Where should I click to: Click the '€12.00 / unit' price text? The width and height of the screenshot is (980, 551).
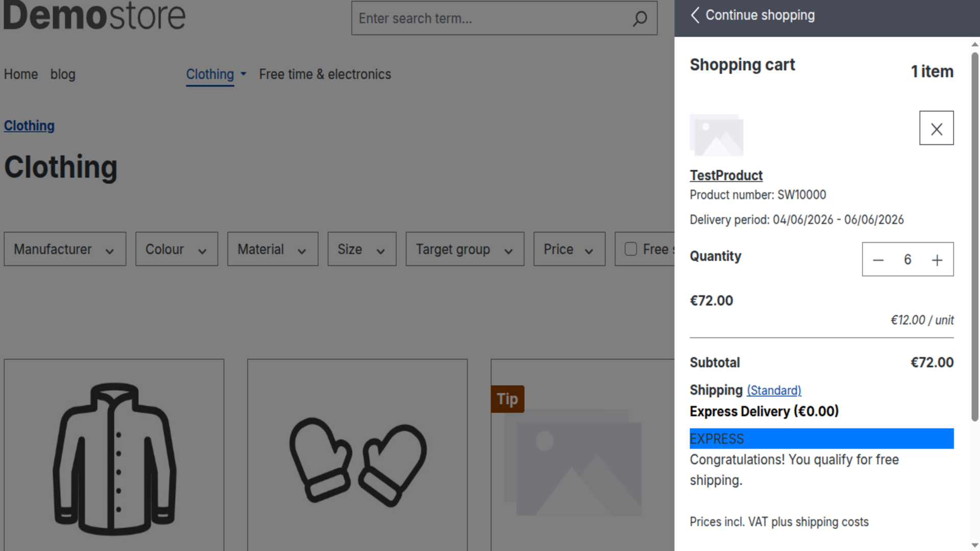pyautogui.click(x=922, y=320)
